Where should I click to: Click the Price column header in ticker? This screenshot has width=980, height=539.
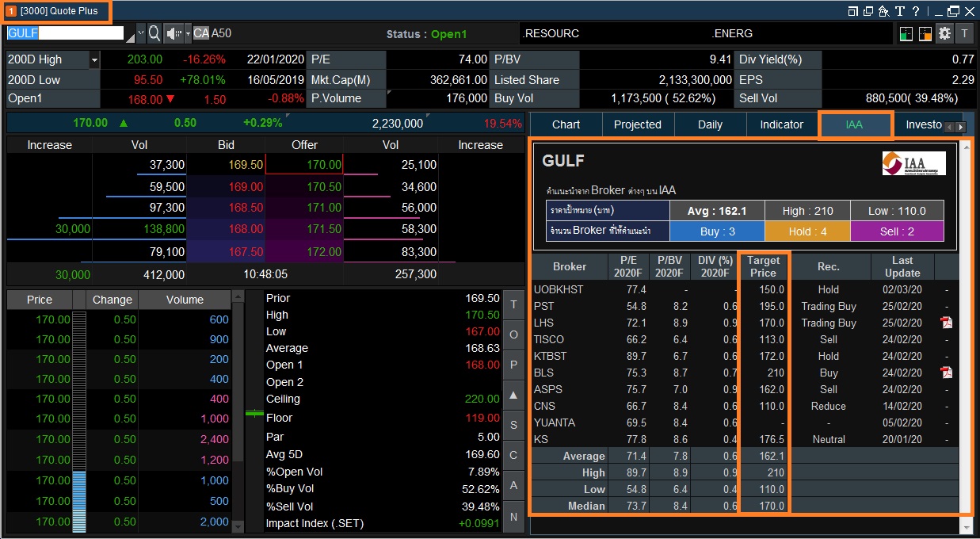pyautogui.click(x=40, y=300)
